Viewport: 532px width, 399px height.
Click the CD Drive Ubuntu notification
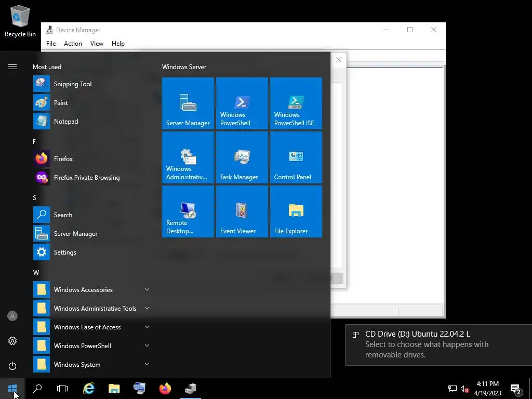point(438,345)
